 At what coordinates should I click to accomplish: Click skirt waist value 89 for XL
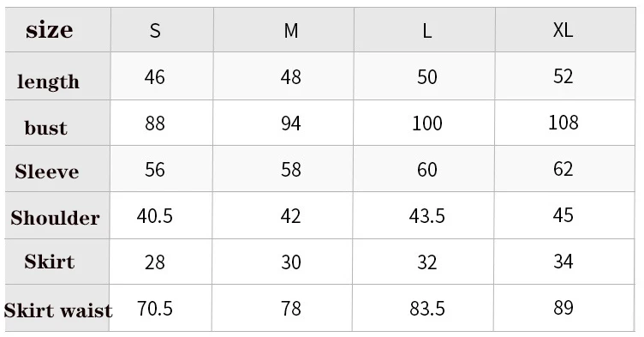coord(563,308)
